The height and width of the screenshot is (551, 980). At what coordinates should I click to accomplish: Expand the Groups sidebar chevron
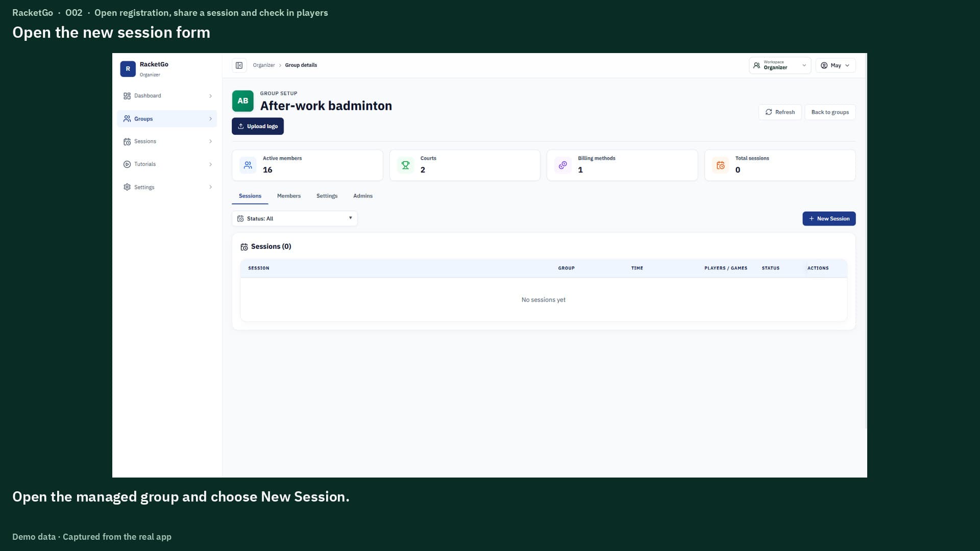[210, 119]
